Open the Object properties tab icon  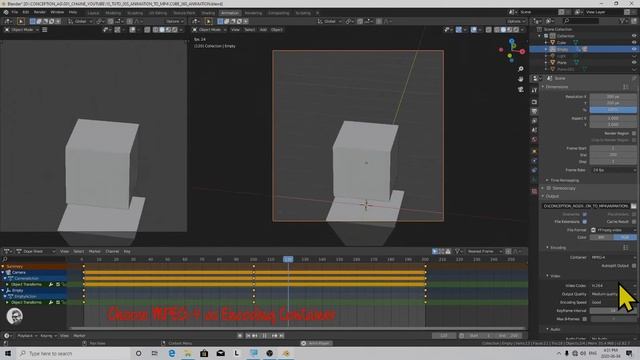coord(535,151)
